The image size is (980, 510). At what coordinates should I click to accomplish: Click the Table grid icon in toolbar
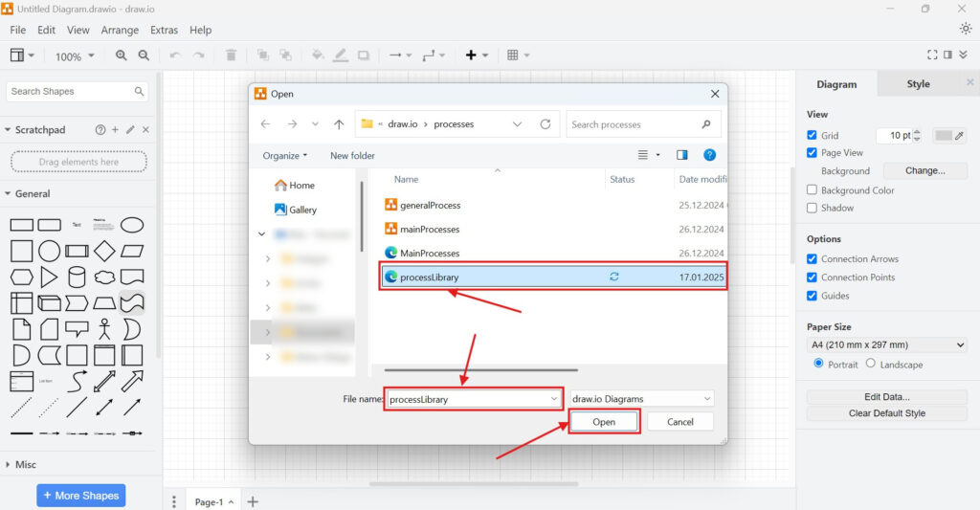(513, 55)
